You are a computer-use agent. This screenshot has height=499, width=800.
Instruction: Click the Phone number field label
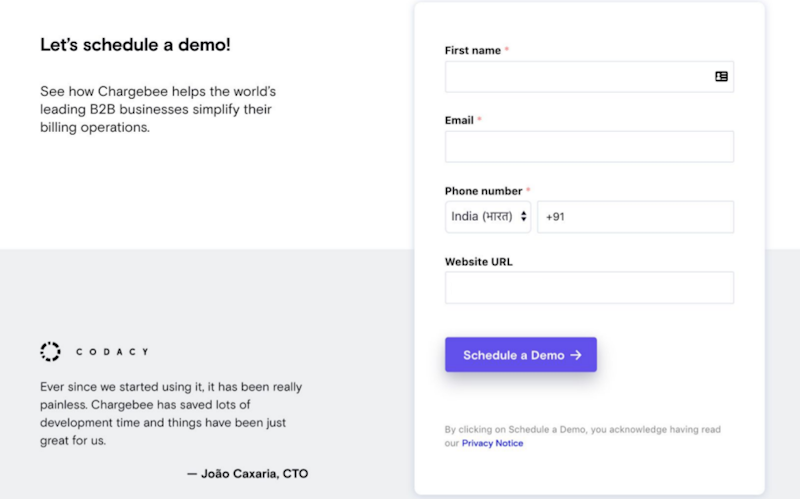[483, 191]
